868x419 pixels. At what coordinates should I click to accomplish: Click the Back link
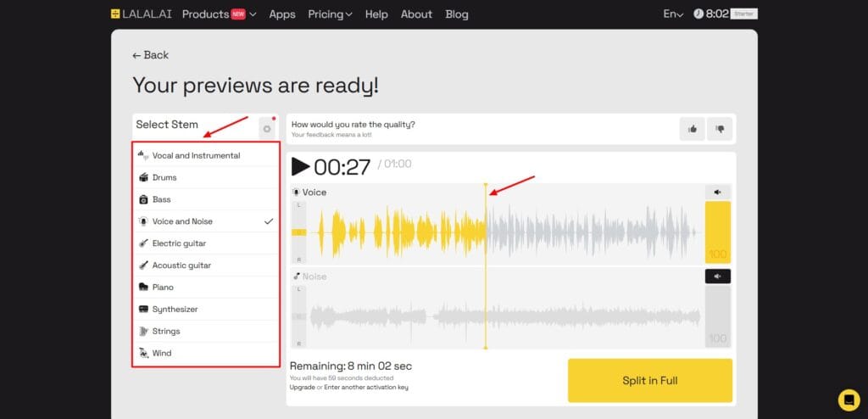pos(151,55)
